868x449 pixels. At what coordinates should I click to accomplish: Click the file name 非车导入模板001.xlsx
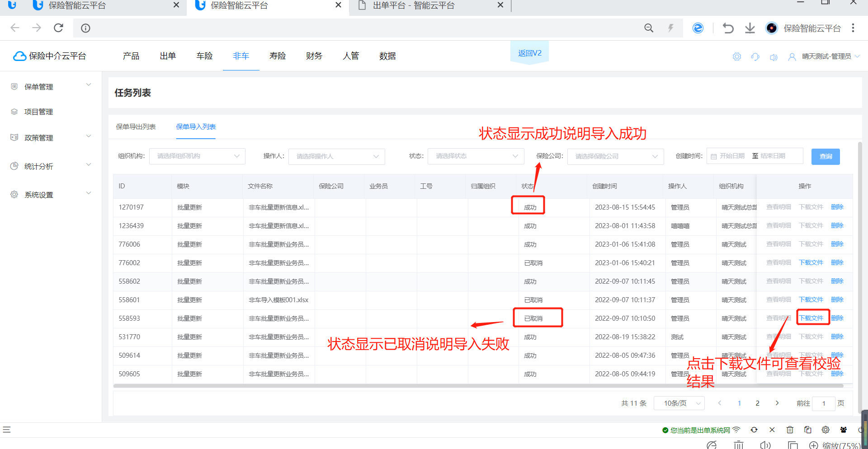(278, 300)
